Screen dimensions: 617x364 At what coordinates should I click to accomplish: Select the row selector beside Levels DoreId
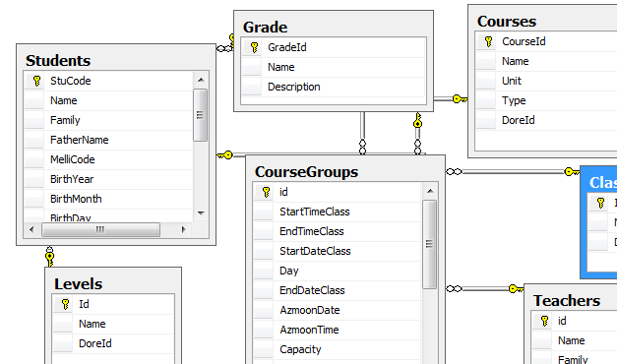point(63,343)
